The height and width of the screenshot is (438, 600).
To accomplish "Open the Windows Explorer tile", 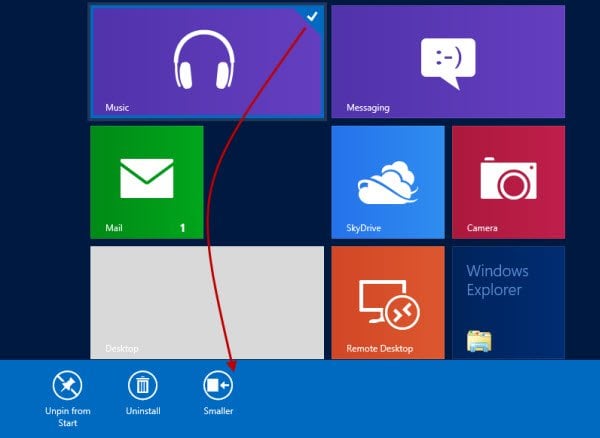I will (x=509, y=302).
